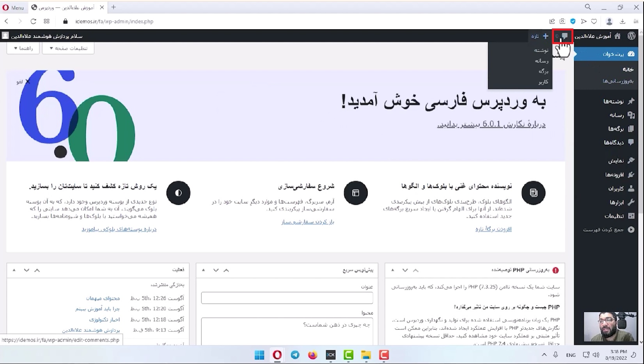Screen dimensions: 644x364
Task: Move 'پیش‌نویس سریع' widget down
Action: tap(216, 270)
